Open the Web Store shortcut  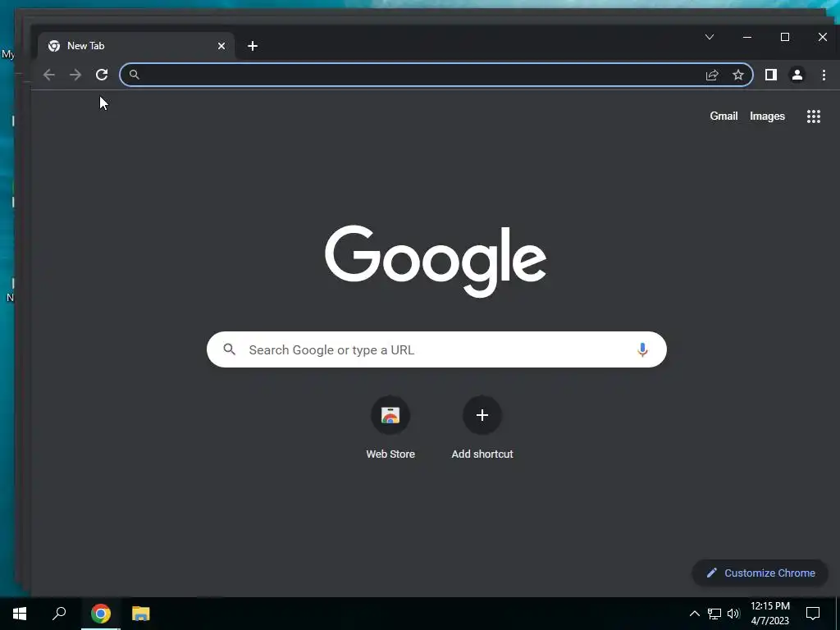click(390, 428)
